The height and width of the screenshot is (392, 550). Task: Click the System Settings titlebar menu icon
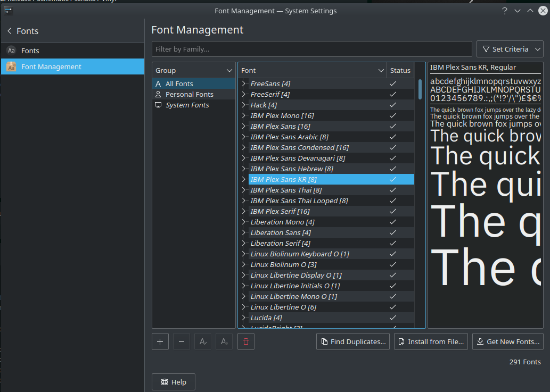(x=8, y=11)
